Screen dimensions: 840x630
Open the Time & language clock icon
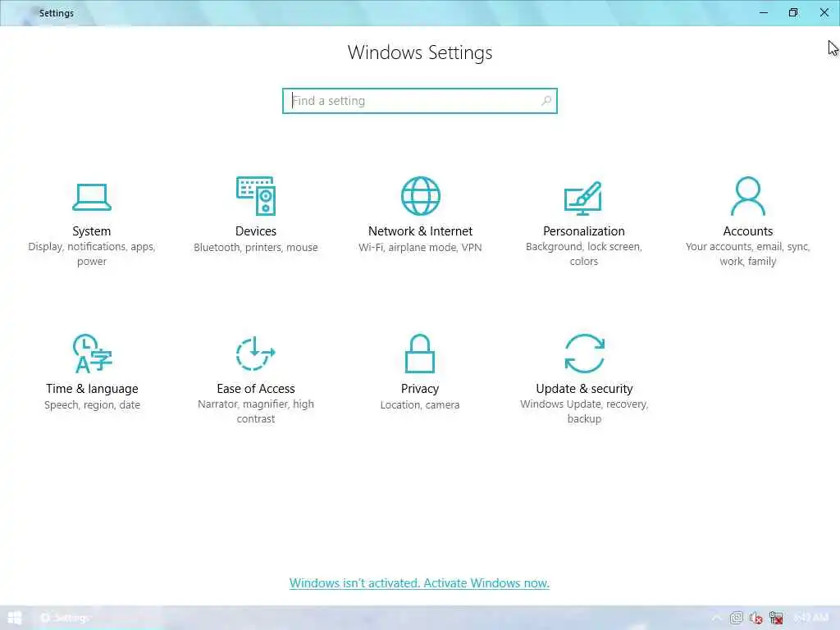92,354
